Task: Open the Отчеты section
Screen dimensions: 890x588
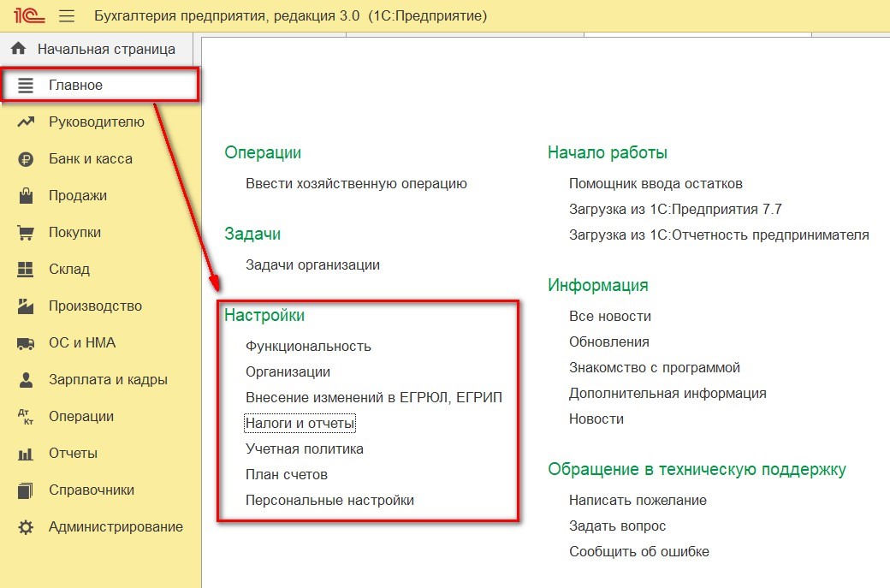Action: click(x=100, y=454)
